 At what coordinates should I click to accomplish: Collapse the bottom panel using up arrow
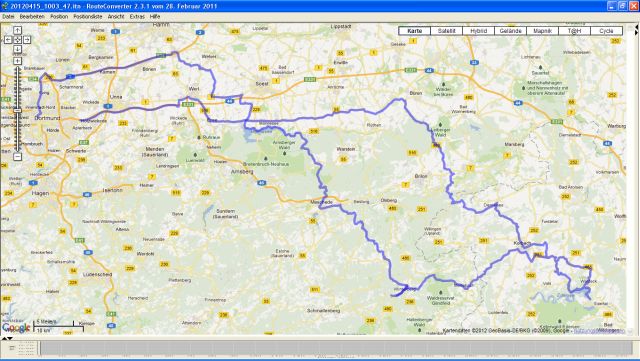point(4,338)
